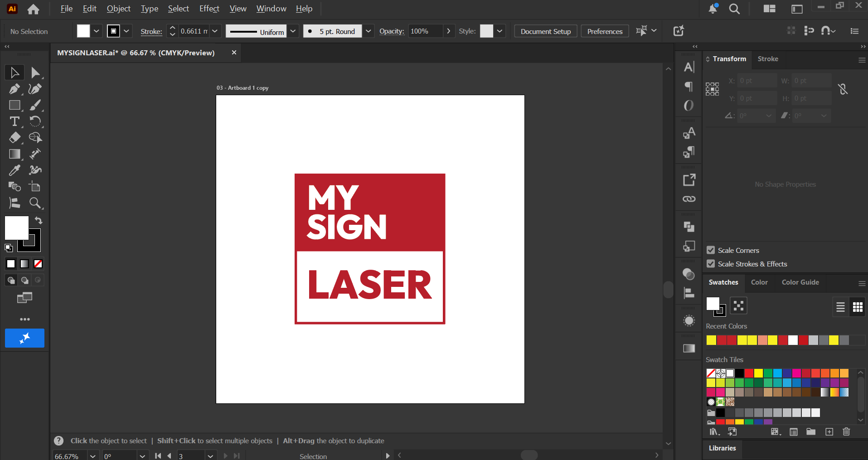Open zoom level dropdown at 66.67%
The image size is (868, 460).
click(92, 456)
